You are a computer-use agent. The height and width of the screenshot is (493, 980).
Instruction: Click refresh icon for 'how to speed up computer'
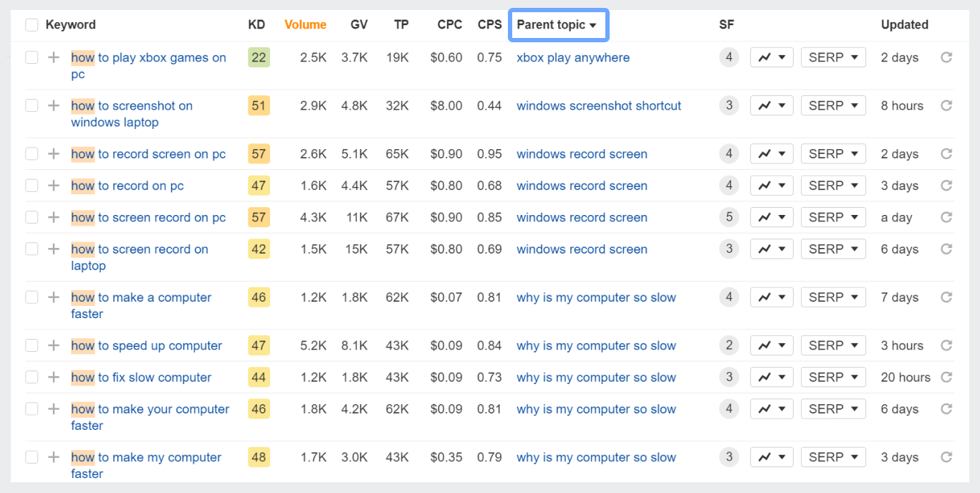[946, 345]
